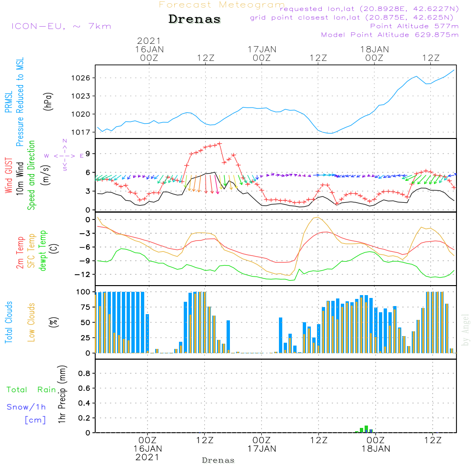Select the blue 'Snow/1h' label
Image resolution: width=476 pixels, height=476 pixels.
click(x=26, y=407)
